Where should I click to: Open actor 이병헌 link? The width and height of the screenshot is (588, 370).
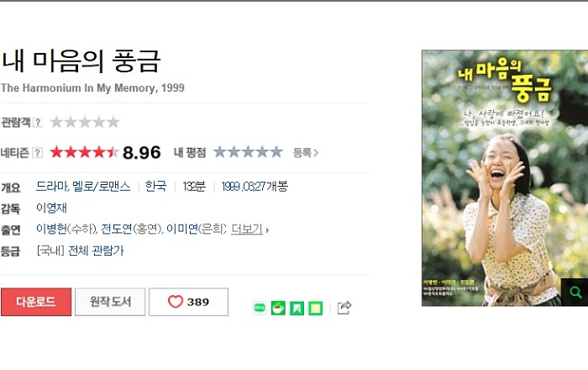51,229
